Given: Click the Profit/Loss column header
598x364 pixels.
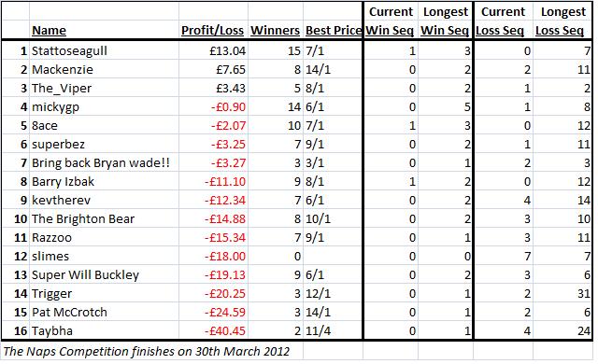Looking at the screenshot, I should [x=212, y=30].
